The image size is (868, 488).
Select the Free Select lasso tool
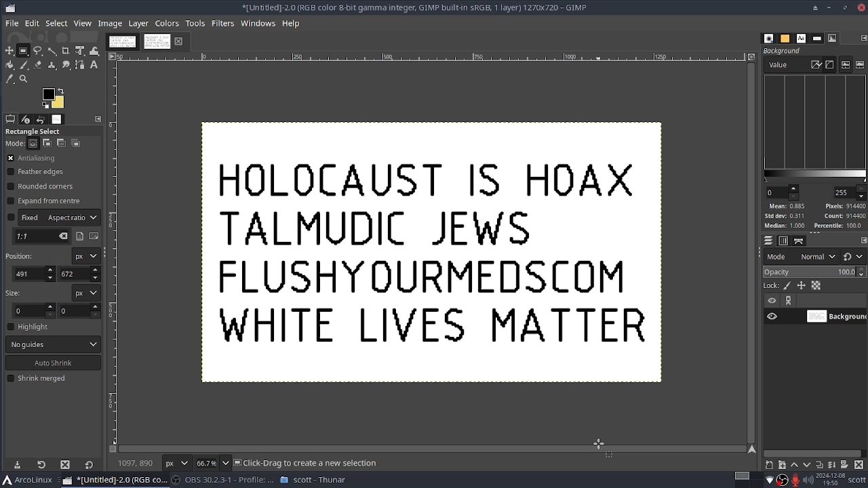38,51
